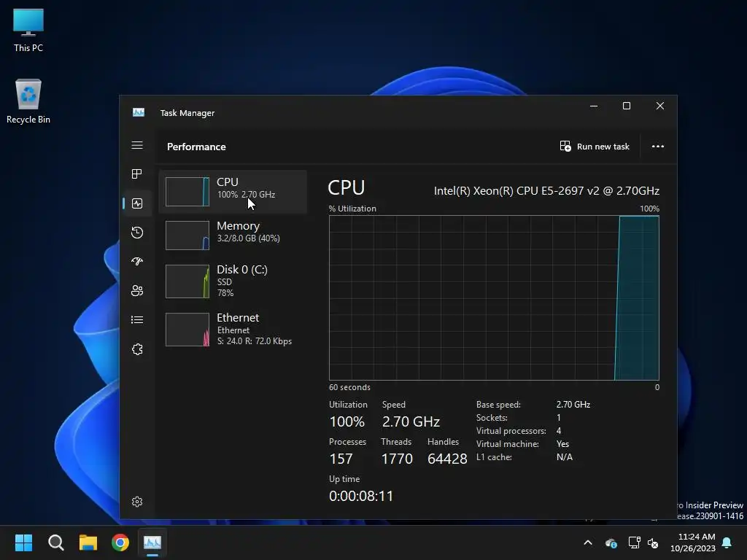Click the Sockets label
747x560 pixels.
492,418
